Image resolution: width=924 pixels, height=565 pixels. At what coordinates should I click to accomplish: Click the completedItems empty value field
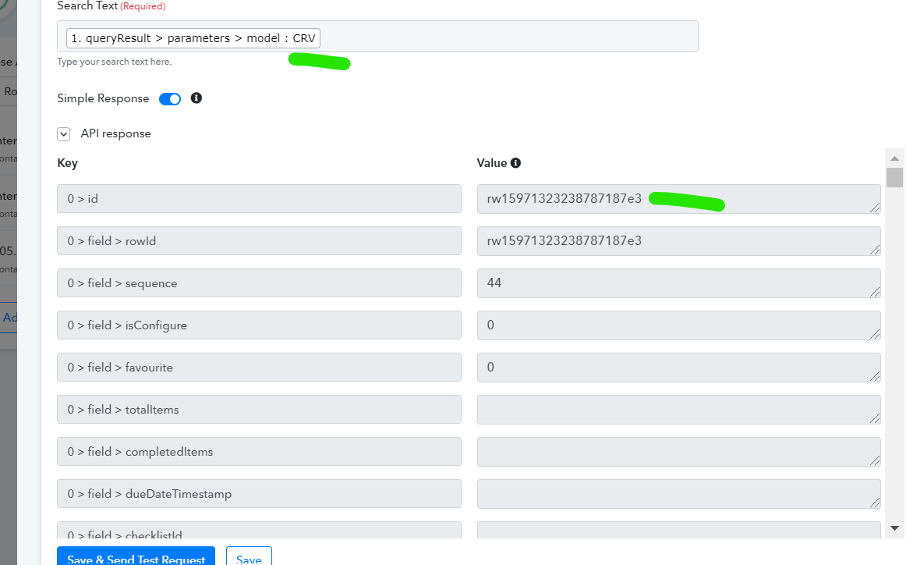pos(678,452)
